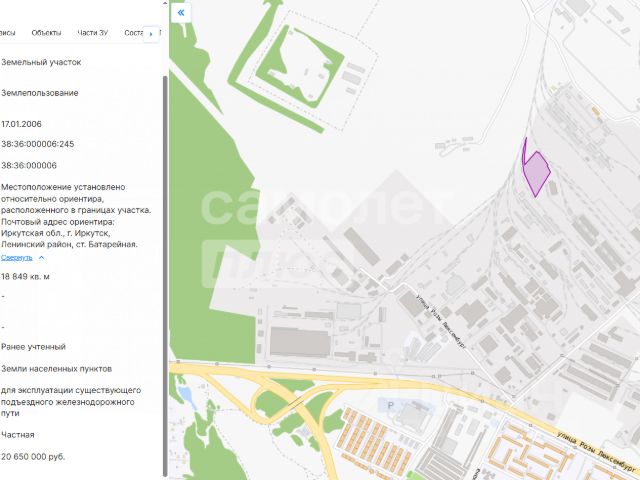Select the date 17.01.2006
Image resolution: width=640 pixels, height=480 pixels.
click(x=21, y=124)
